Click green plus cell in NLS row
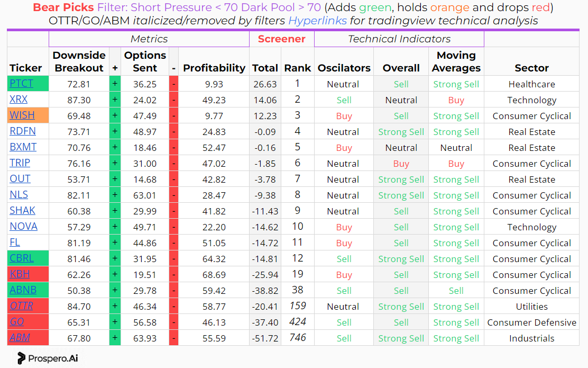This screenshot has height=368, width=588. click(115, 195)
